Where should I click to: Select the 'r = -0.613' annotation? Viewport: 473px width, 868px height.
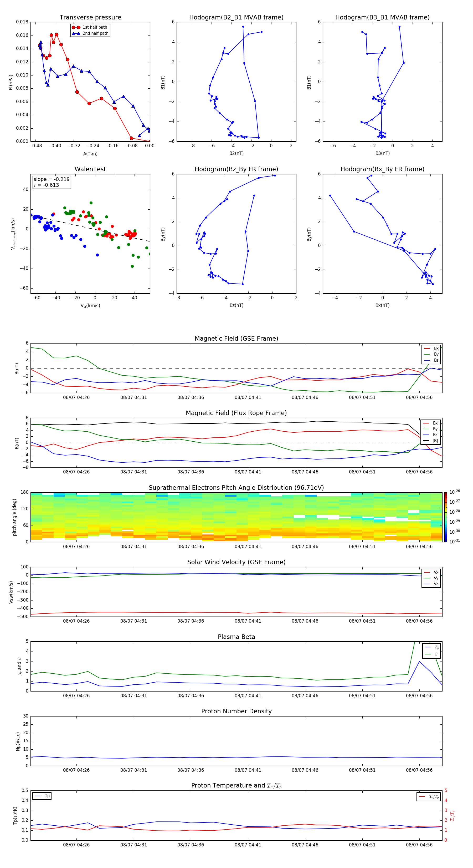pos(47,185)
